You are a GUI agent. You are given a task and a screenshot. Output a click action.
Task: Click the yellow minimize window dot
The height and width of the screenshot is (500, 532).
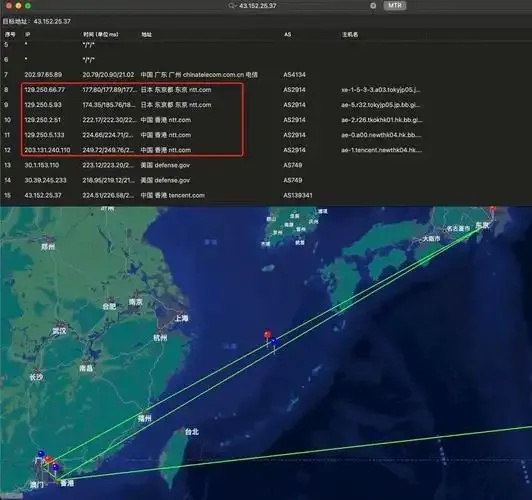point(18,5)
